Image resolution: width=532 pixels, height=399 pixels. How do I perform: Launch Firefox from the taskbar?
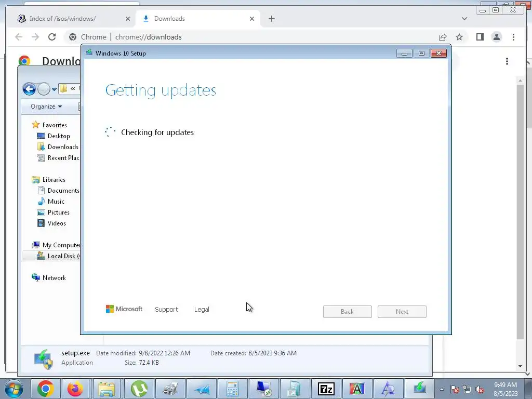point(75,389)
